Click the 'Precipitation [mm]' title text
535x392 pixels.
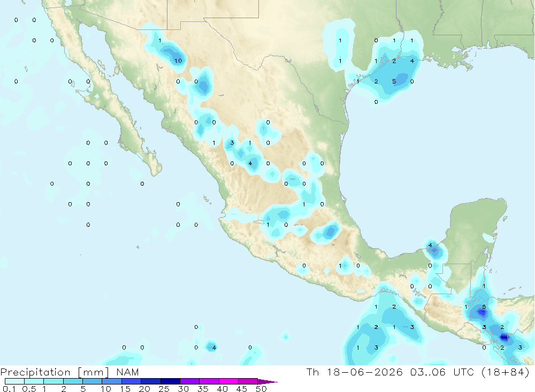tap(55, 372)
